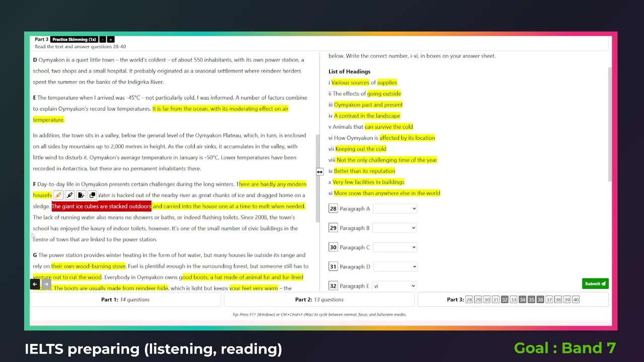
Task: Go to previous page with left arrow
Action: [35, 284]
